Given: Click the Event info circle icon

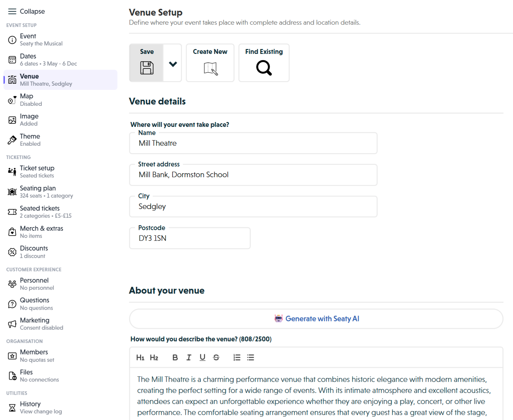Looking at the screenshot, I should coord(12,40).
